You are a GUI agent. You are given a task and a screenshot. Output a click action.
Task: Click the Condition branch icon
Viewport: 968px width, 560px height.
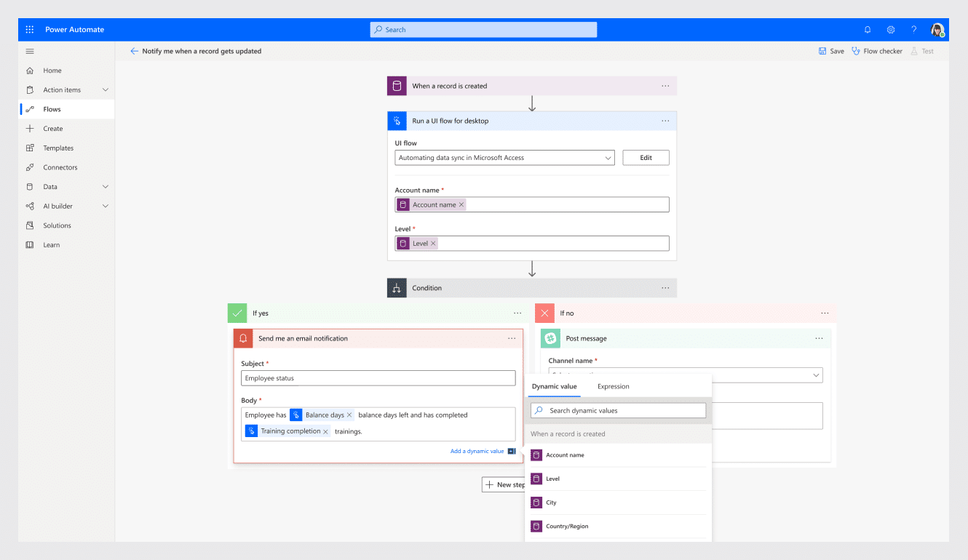point(397,288)
